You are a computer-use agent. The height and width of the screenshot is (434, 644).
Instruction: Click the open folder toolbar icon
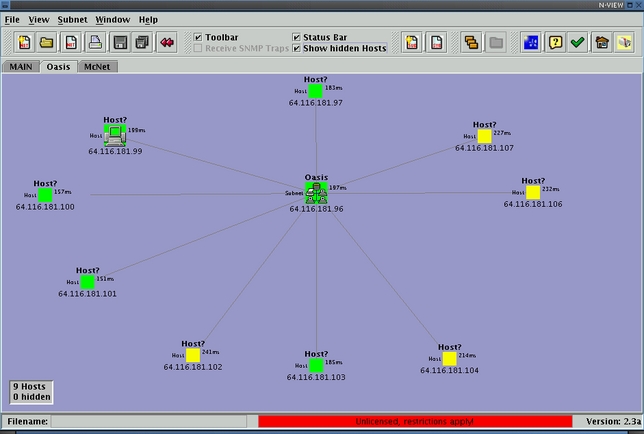pos(46,42)
